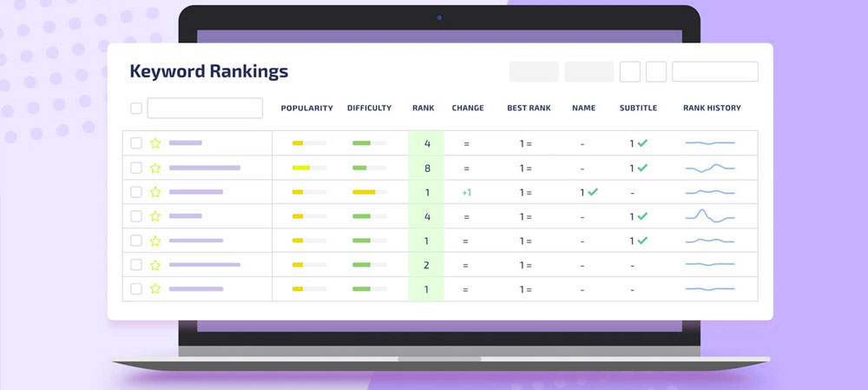Click the wide outlined field at top right

[715, 71]
